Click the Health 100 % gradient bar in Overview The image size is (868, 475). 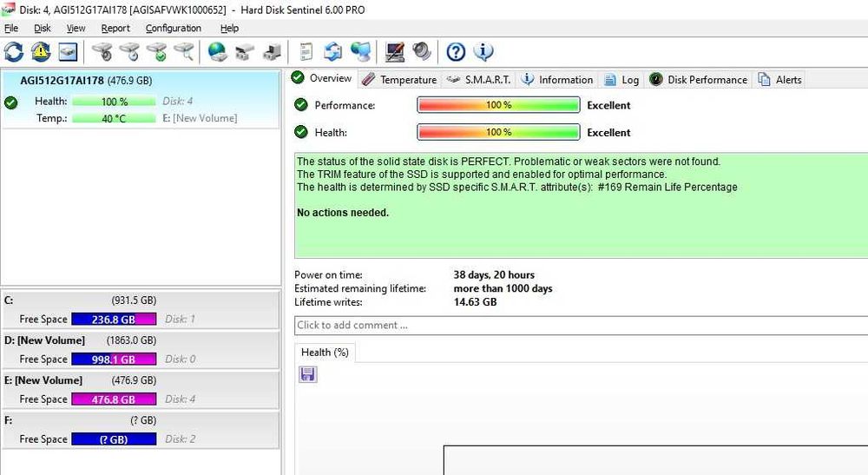[x=498, y=132]
